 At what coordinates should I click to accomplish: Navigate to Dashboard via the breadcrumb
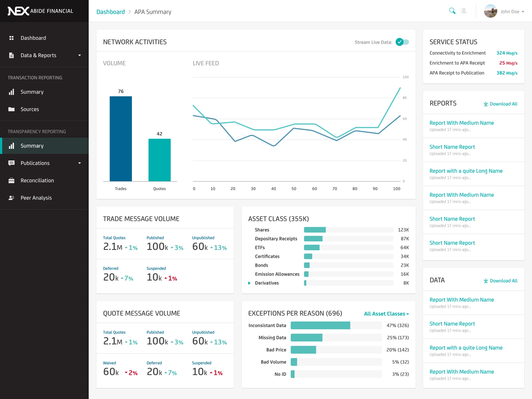[110, 12]
